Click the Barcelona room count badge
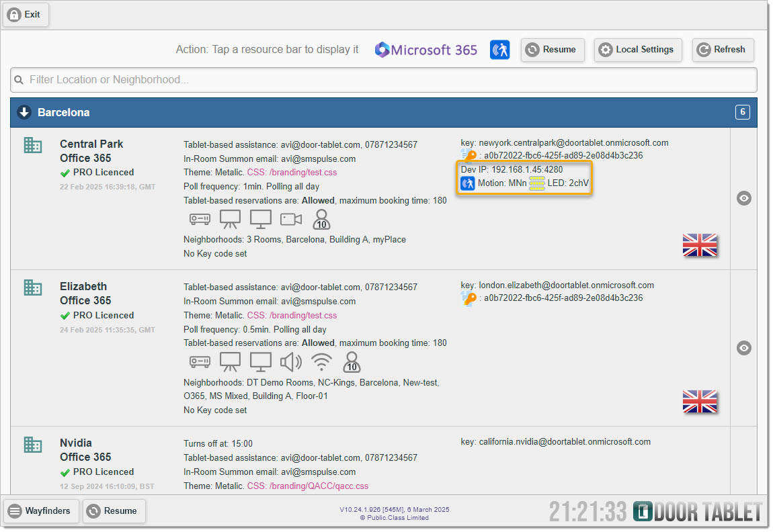This screenshot has width=773, height=532. tap(742, 112)
